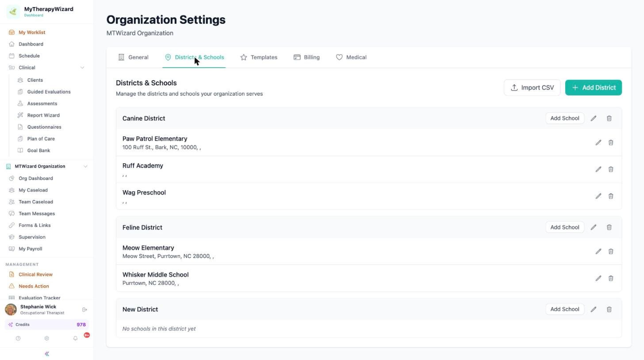Viewport: 644px width, 360px height.
Task: Switch to the General tab
Action: point(133,57)
